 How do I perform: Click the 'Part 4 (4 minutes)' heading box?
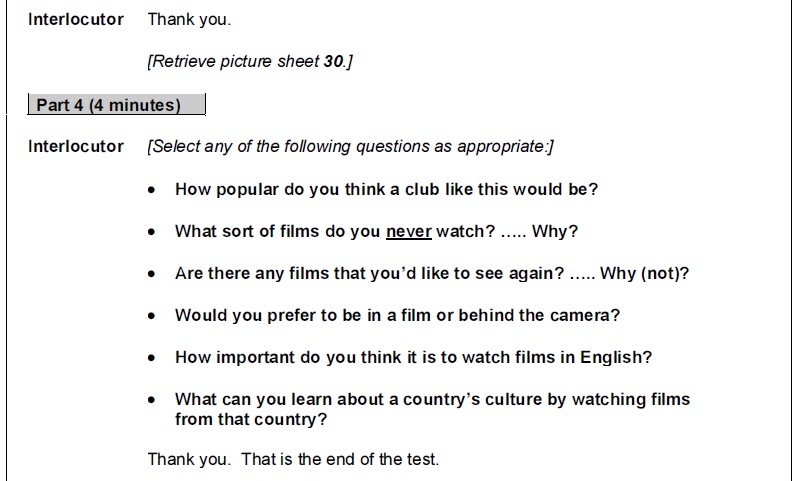[x=118, y=105]
